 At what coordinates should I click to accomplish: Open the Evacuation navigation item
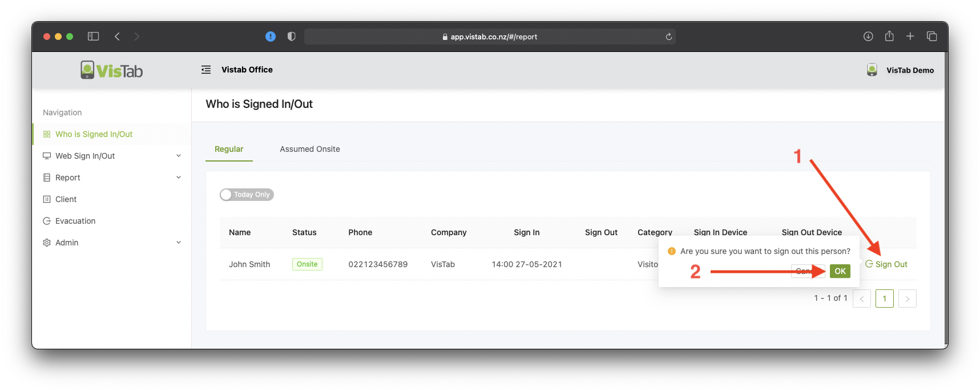click(75, 221)
